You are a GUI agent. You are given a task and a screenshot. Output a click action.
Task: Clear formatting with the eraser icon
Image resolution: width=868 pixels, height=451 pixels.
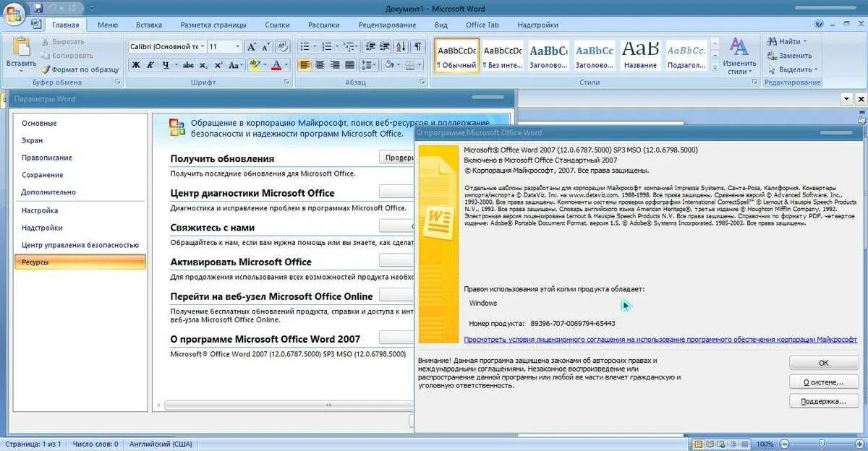[282, 46]
